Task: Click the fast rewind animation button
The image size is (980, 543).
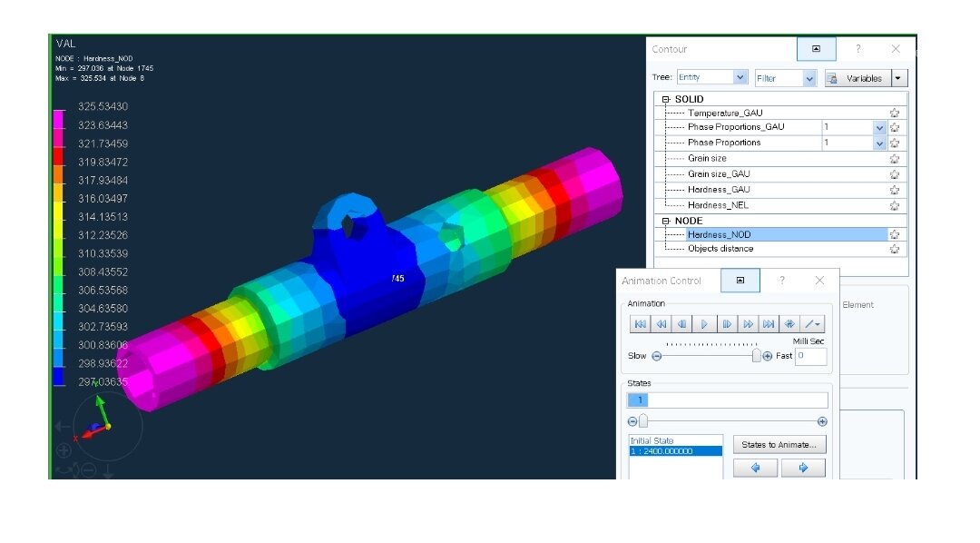Action: tap(661, 324)
